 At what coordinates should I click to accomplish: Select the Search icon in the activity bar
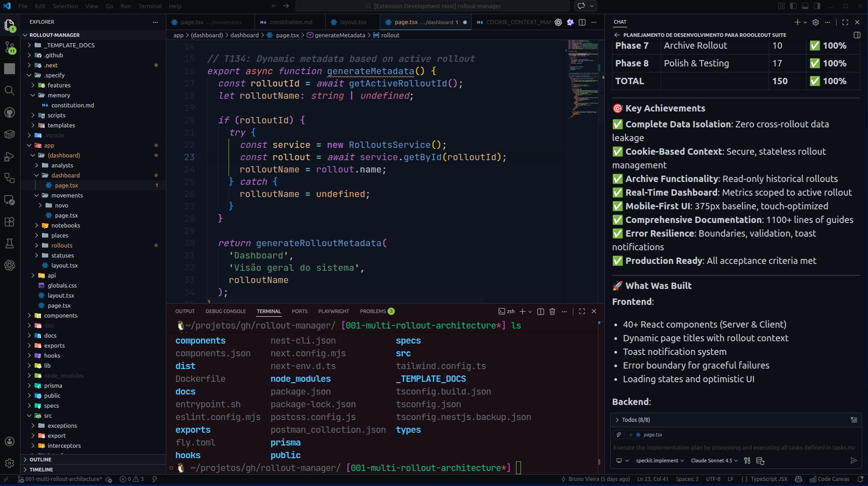9,91
